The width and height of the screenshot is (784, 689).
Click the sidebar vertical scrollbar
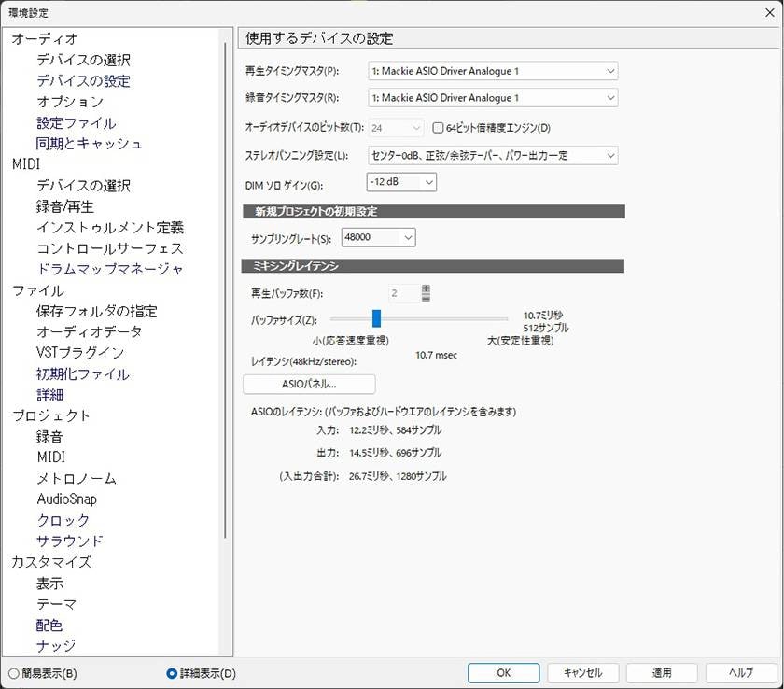pos(225,280)
